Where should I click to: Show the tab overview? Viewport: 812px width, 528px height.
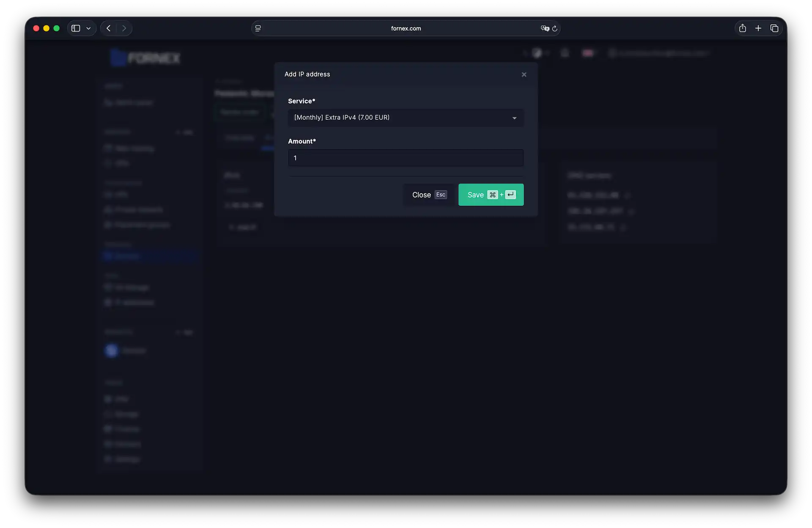774,28
